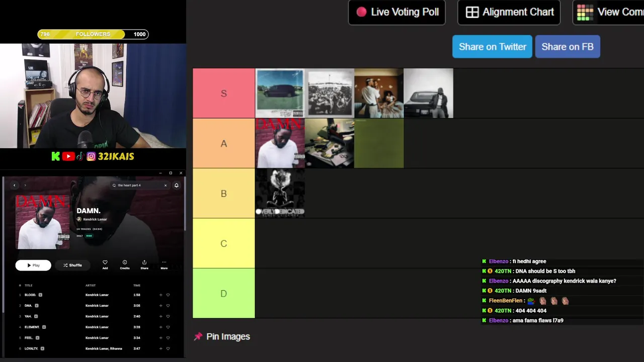Open notifications via the bell icon

click(176, 186)
